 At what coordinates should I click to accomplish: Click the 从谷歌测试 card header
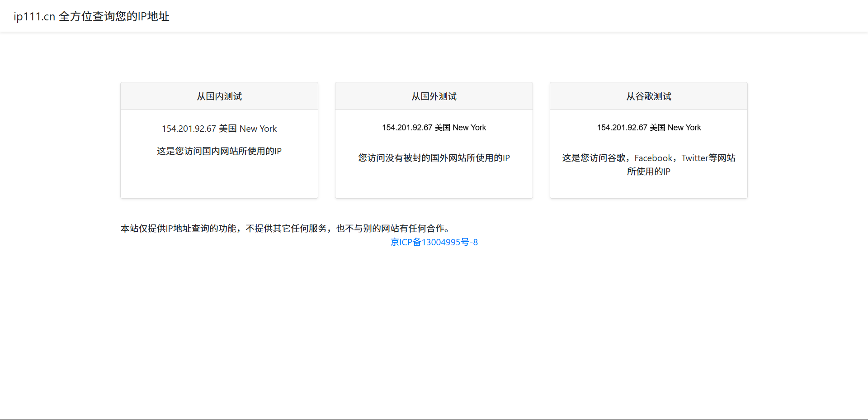pyautogui.click(x=649, y=96)
